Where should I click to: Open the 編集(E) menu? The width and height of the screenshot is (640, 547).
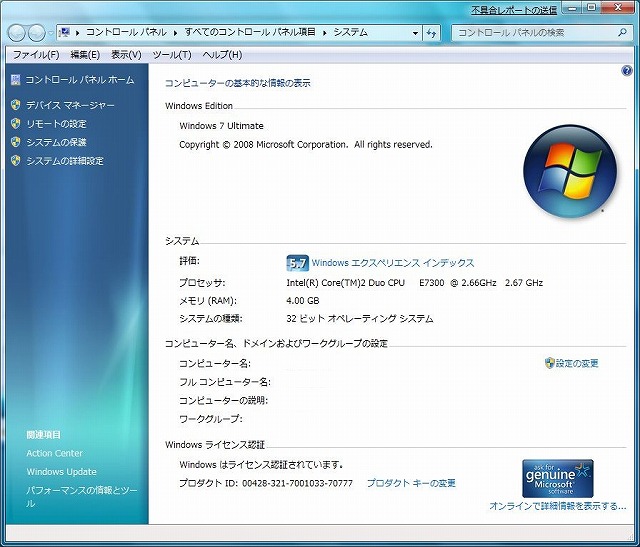click(85, 55)
